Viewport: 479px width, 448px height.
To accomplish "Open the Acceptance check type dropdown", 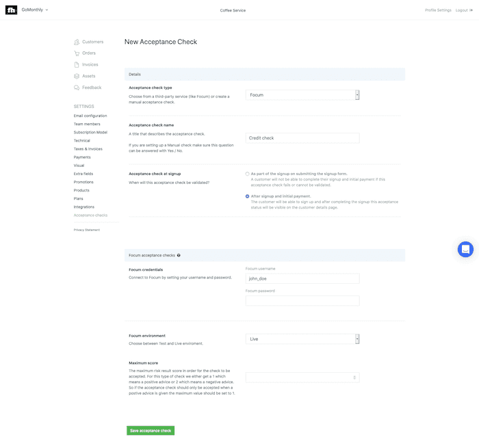I will (x=302, y=95).
